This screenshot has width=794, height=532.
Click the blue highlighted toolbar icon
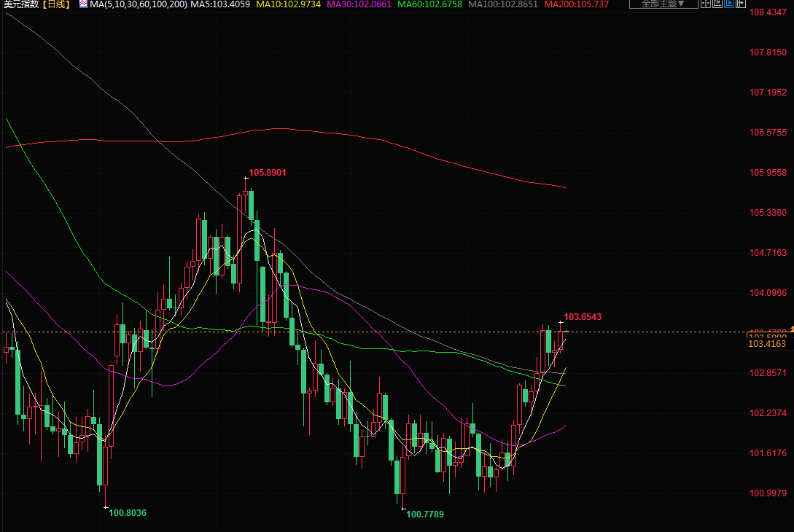pos(729,4)
